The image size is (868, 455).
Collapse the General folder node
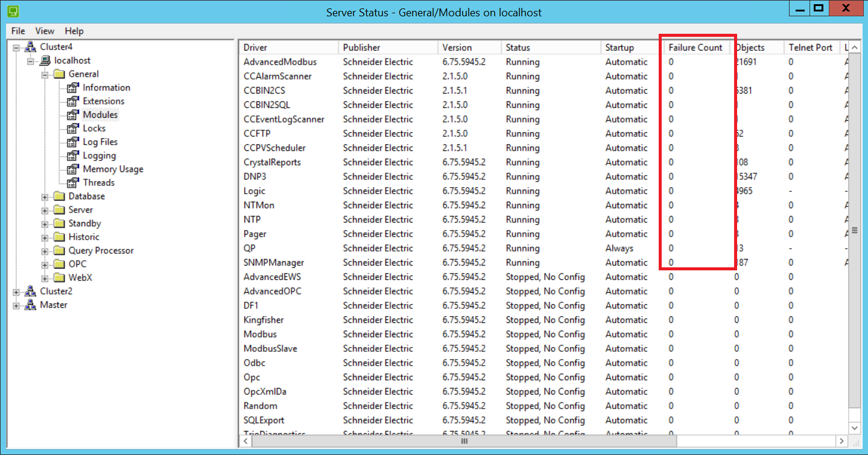tap(45, 74)
